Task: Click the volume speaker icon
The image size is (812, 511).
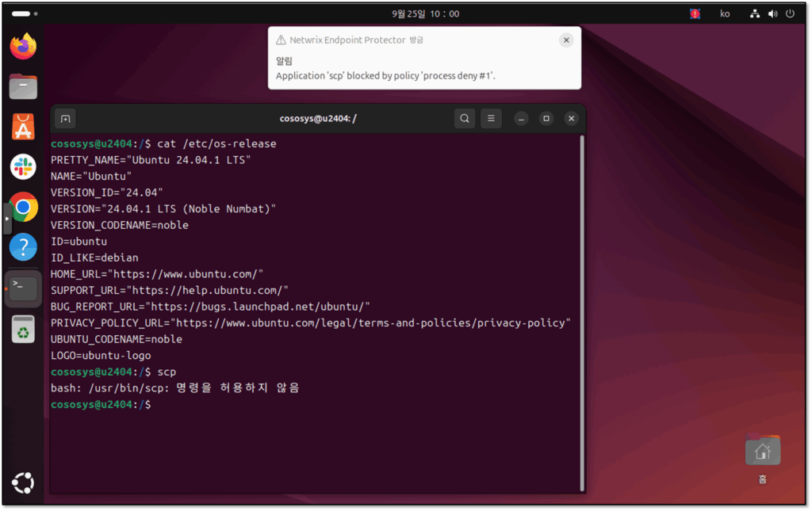Action: click(772, 13)
